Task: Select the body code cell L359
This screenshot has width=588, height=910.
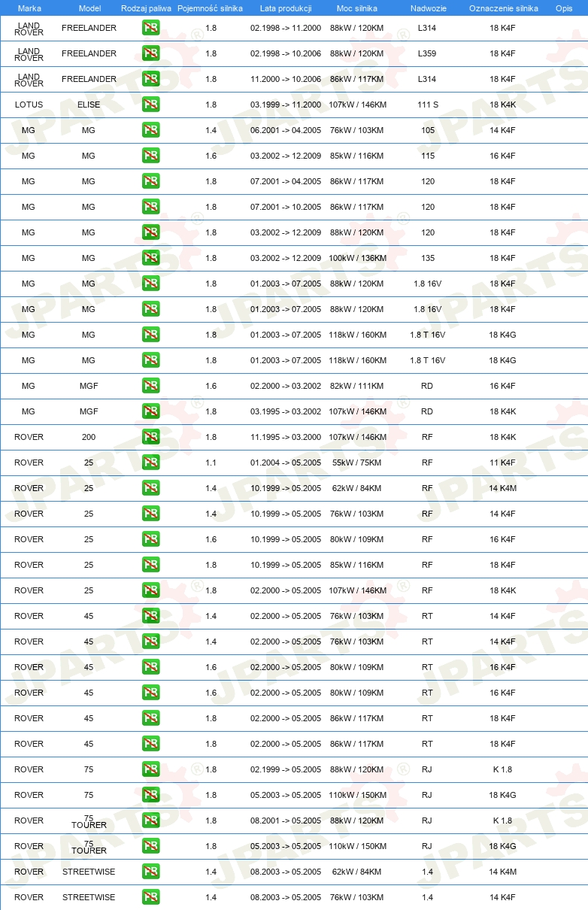Action: 427,53
